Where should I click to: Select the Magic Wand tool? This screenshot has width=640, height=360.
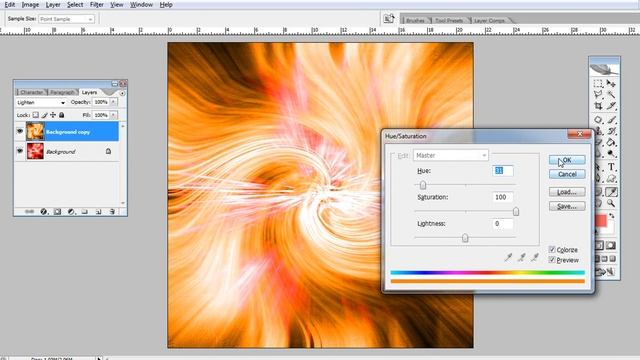(x=611, y=95)
